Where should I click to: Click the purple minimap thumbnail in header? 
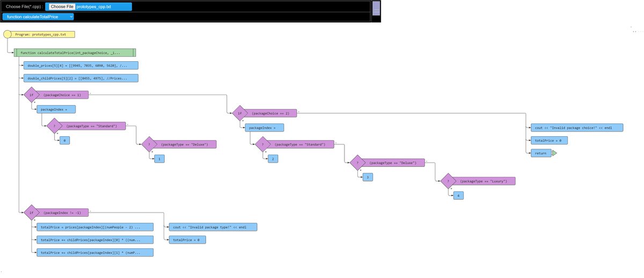click(376, 8)
